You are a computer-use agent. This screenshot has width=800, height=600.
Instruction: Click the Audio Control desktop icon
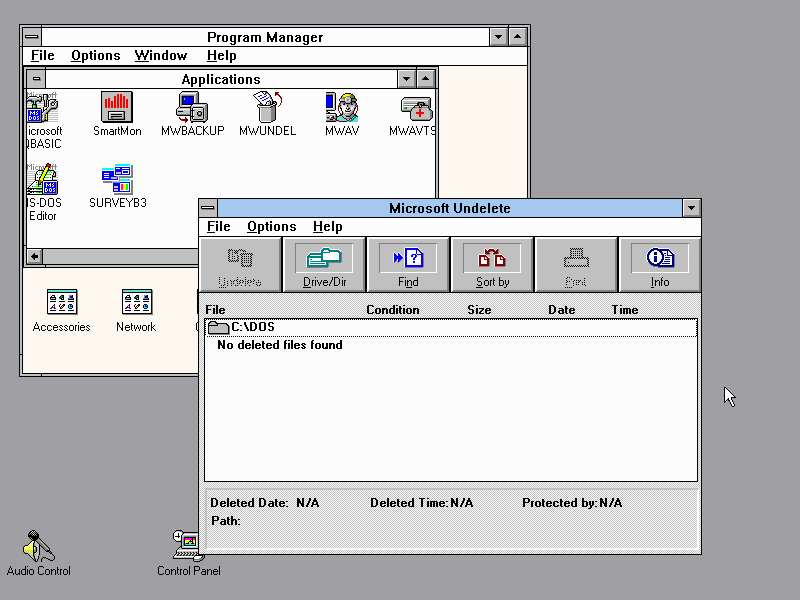(x=39, y=547)
